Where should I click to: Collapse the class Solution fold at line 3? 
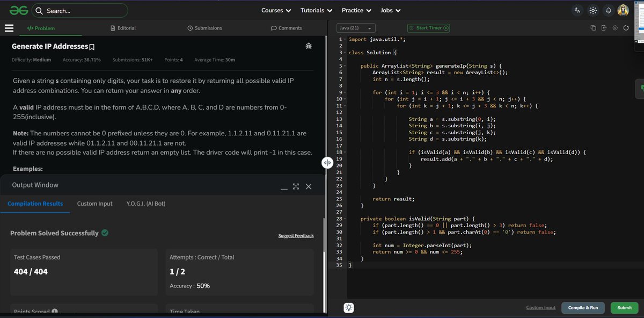point(345,53)
